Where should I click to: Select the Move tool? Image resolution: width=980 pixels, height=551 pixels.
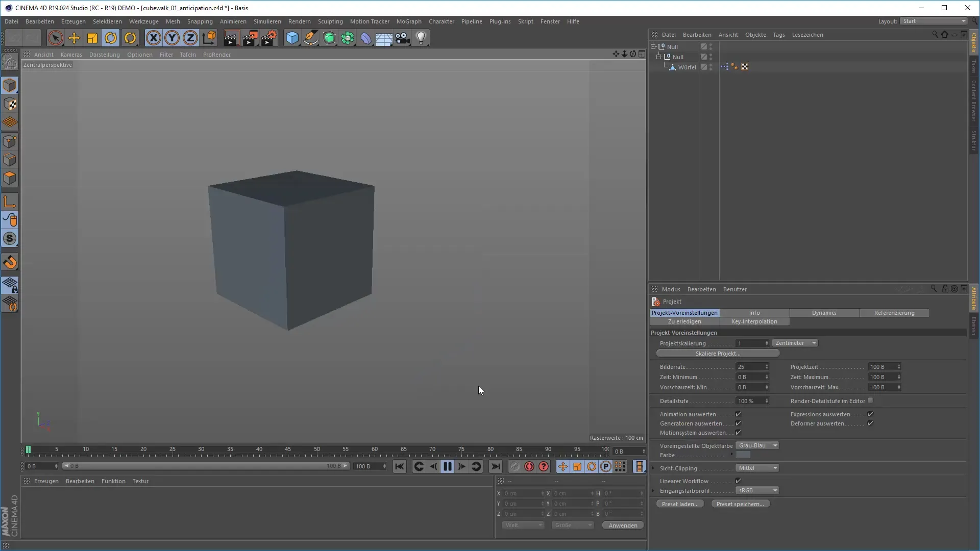74,38
